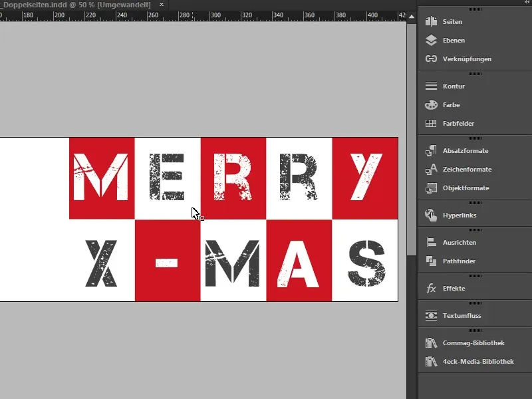Open the Absatzformate paragraph styles icon
Viewport: 532px width, 399px height.
tap(431, 150)
